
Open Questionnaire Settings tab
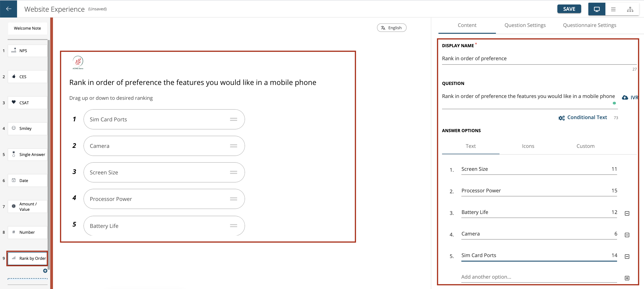tap(589, 25)
